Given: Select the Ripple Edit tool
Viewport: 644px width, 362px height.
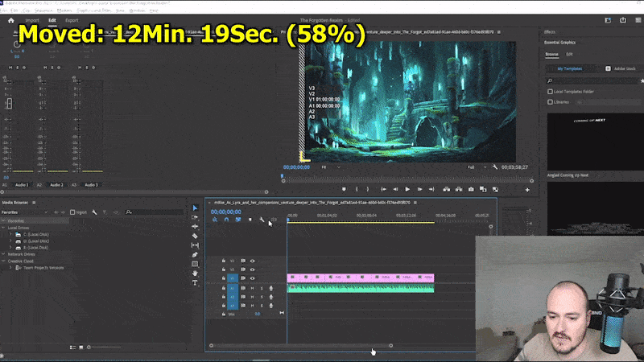Looking at the screenshot, I should coord(195,227).
